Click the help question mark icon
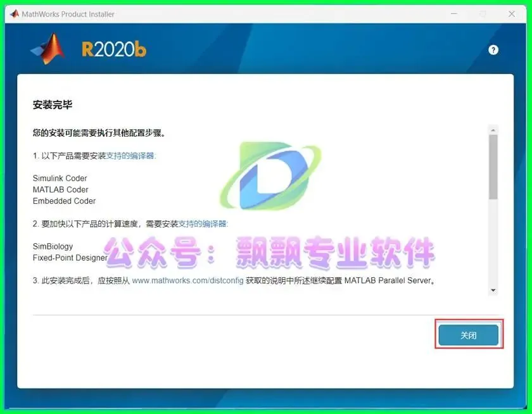532x414 pixels. point(493,50)
